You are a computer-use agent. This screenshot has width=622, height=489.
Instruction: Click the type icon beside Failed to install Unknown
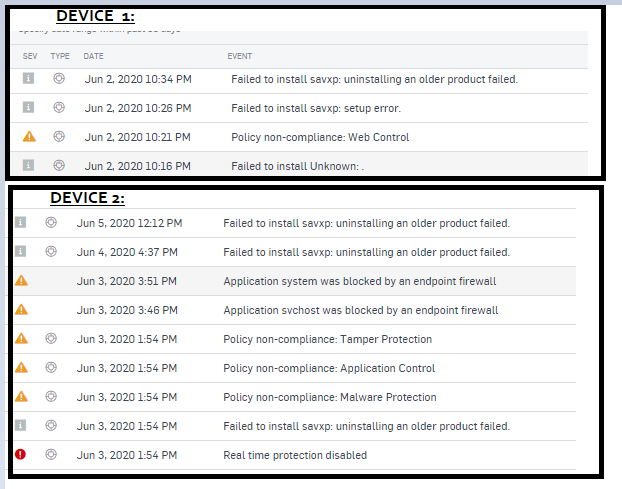point(59,165)
